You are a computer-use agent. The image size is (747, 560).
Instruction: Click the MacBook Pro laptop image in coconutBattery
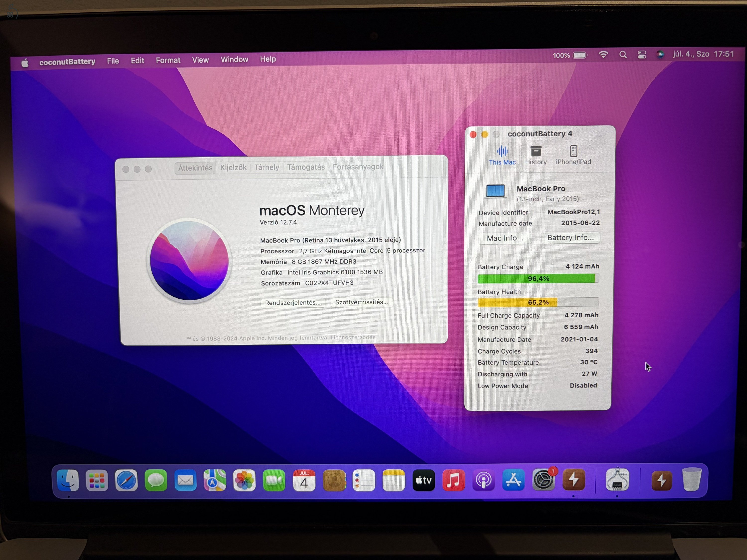[496, 191]
